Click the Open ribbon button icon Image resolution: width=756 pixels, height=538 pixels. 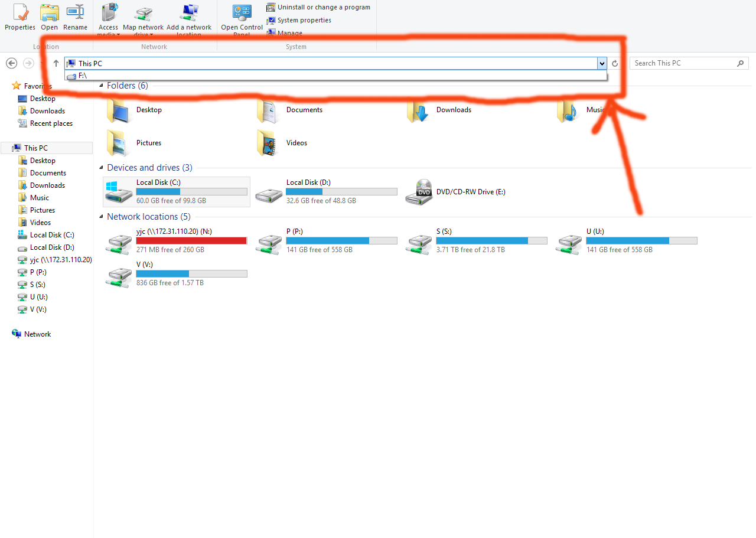[49, 12]
